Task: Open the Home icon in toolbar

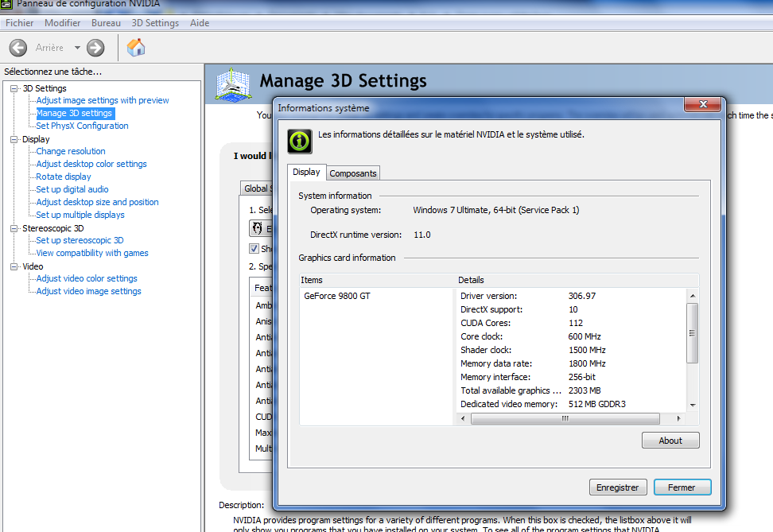Action: pos(136,48)
